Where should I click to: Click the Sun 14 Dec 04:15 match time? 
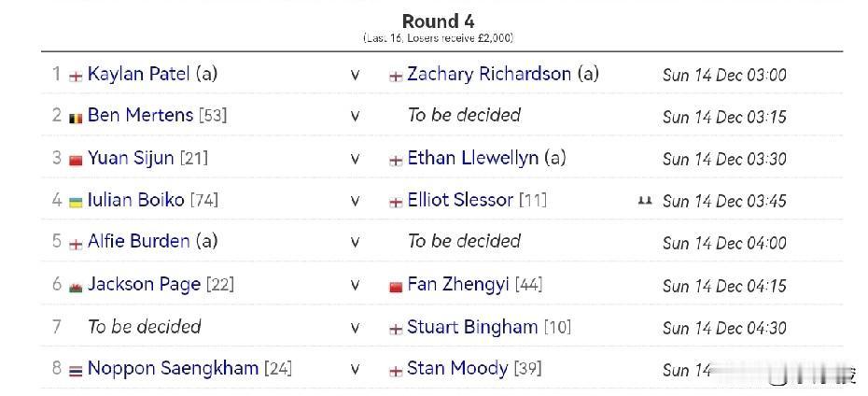(x=724, y=285)
